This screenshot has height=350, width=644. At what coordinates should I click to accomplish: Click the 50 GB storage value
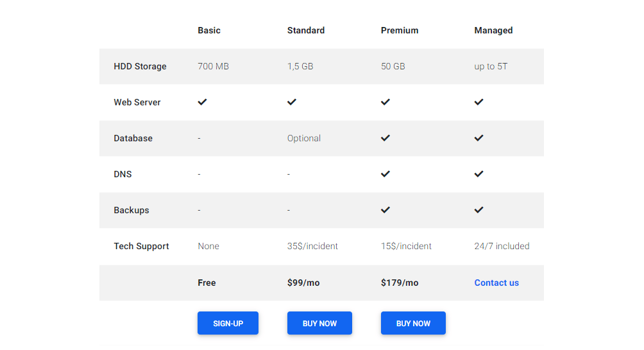(x=393, y=66)
